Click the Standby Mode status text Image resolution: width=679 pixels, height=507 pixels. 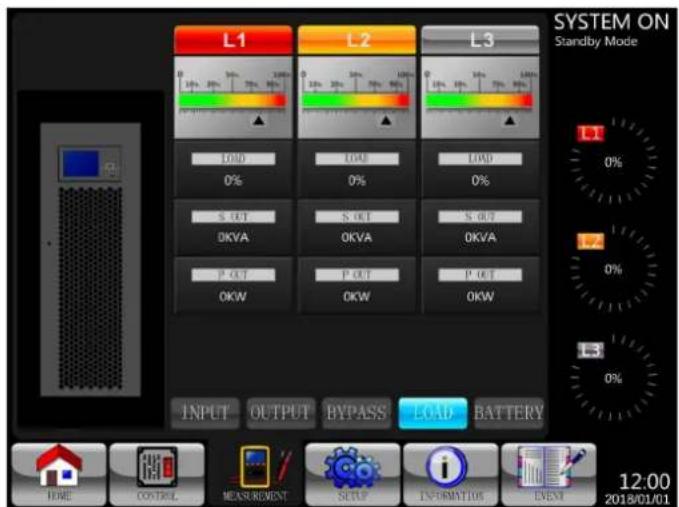tap(596, 42)
